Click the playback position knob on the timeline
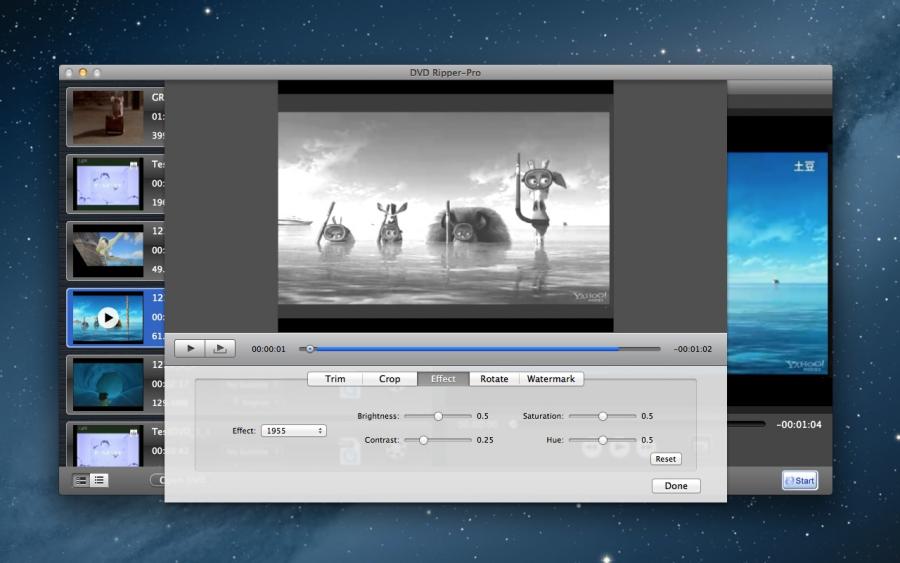Viewport: 900px width, 563px height. (x=310, y=348)
